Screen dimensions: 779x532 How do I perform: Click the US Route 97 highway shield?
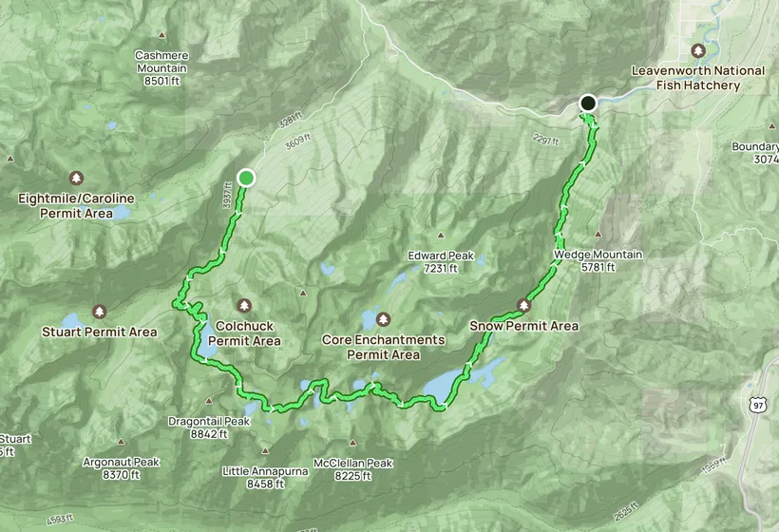click(758, 405)
